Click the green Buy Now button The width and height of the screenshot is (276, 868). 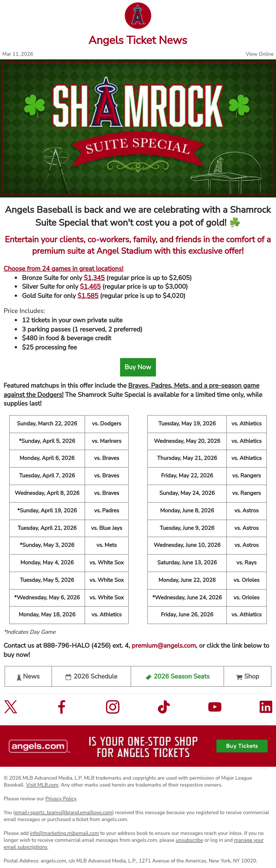coord(138,367)
